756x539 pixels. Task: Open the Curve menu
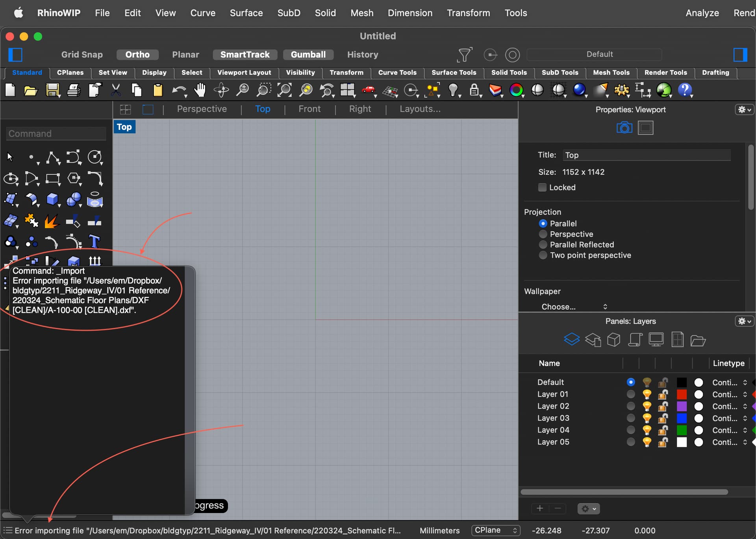(203, 13)
